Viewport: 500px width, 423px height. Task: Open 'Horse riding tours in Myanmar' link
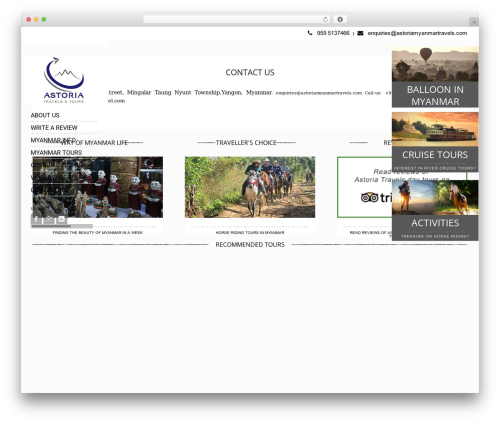tap(250, 233)
